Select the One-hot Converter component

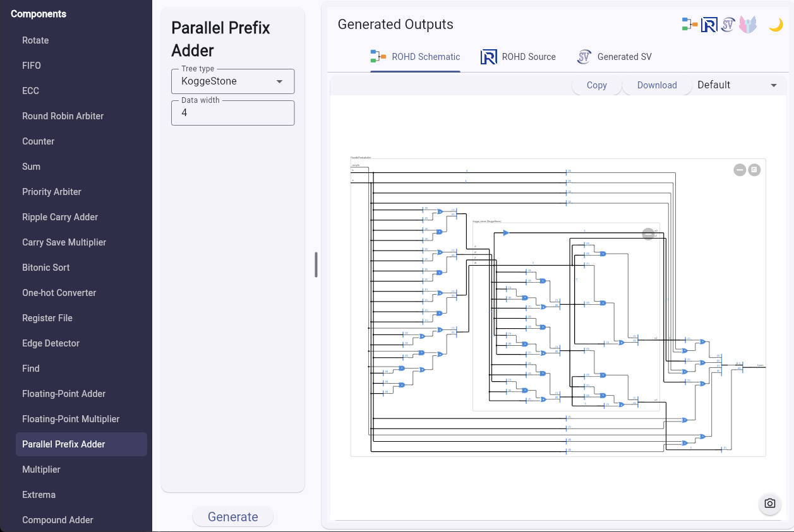[x=81, y=293]
